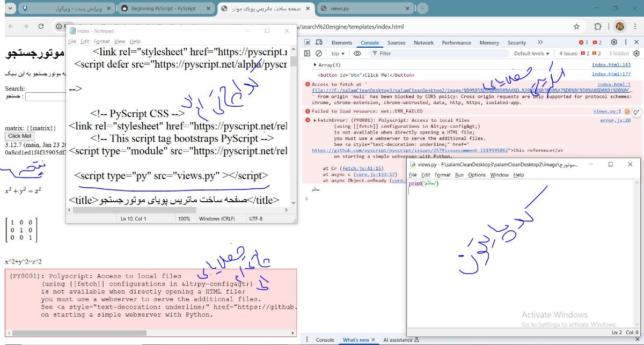Open the index.html:143 source link

[611, 65]
